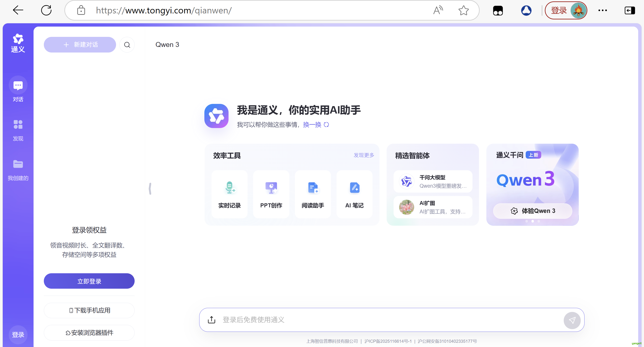644x347 pixels.
Task: Go back using the browser back arrow
Action: coord(18,10)
